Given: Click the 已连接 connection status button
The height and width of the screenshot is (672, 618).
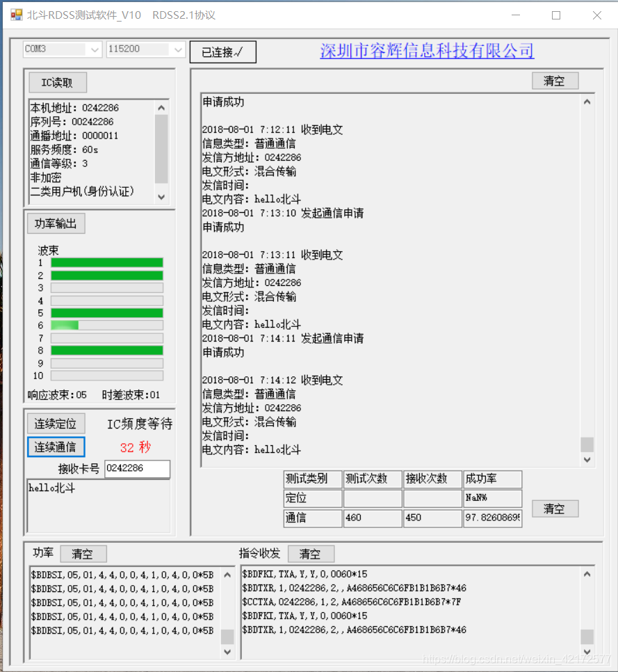Looking at the screenshot, I should pyautogui.click(x=222, y=51).
